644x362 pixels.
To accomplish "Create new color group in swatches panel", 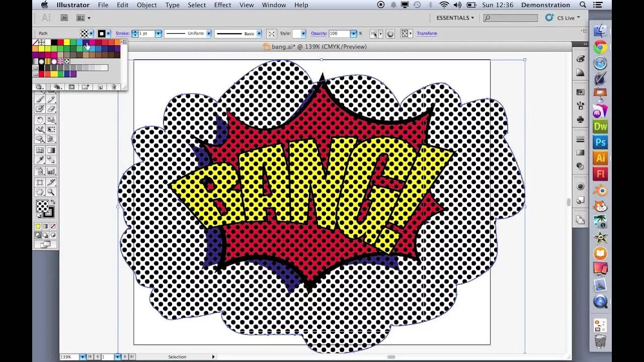I will point(86,87).
